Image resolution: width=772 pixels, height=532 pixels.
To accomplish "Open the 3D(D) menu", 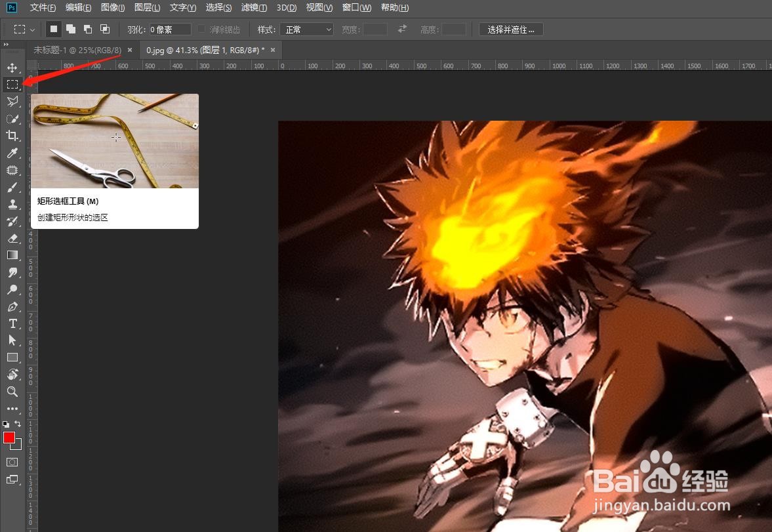I will [287, 7].
